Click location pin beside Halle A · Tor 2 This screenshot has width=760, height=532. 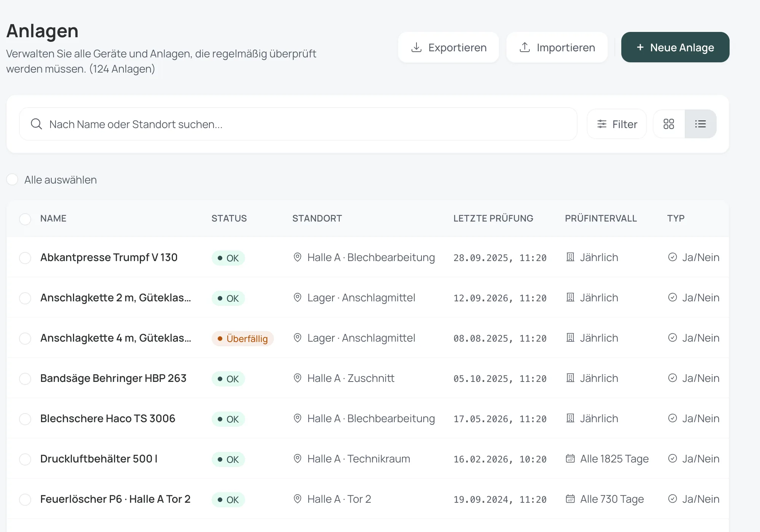click(x=298, y=499)
